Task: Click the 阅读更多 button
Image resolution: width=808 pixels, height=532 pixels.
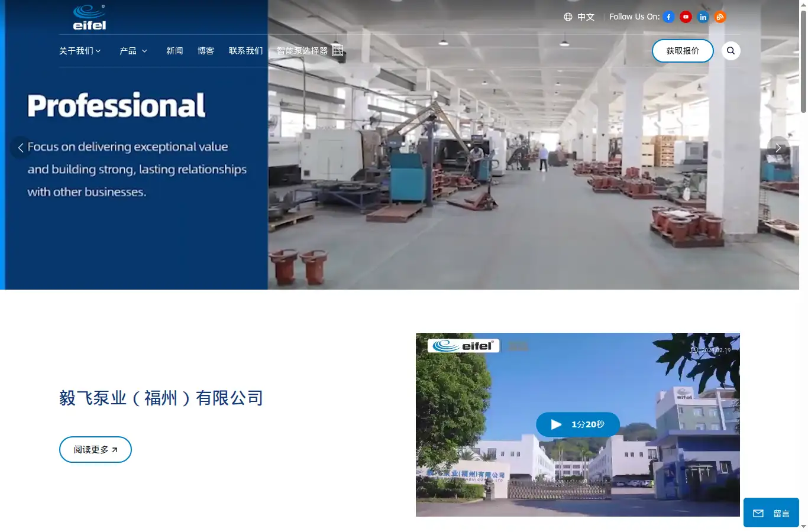Action: point(95,450)
